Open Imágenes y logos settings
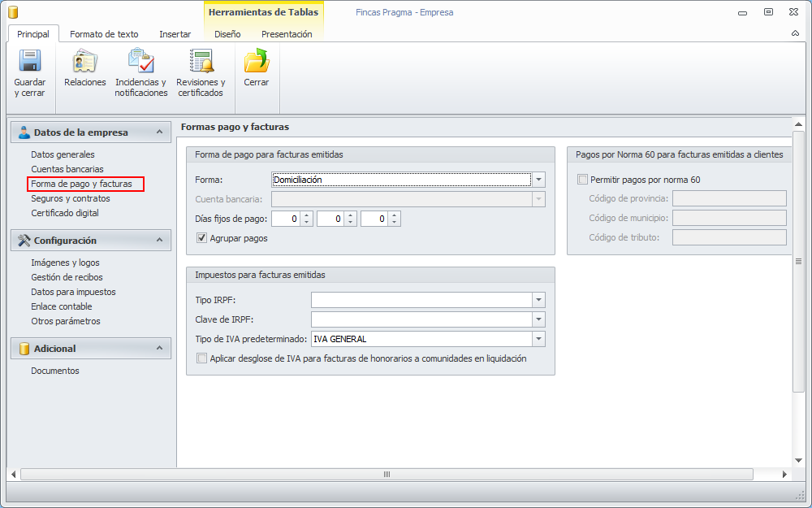Viewport: 812px width, 508px height. pyautogui.click(x=65, y=263)
